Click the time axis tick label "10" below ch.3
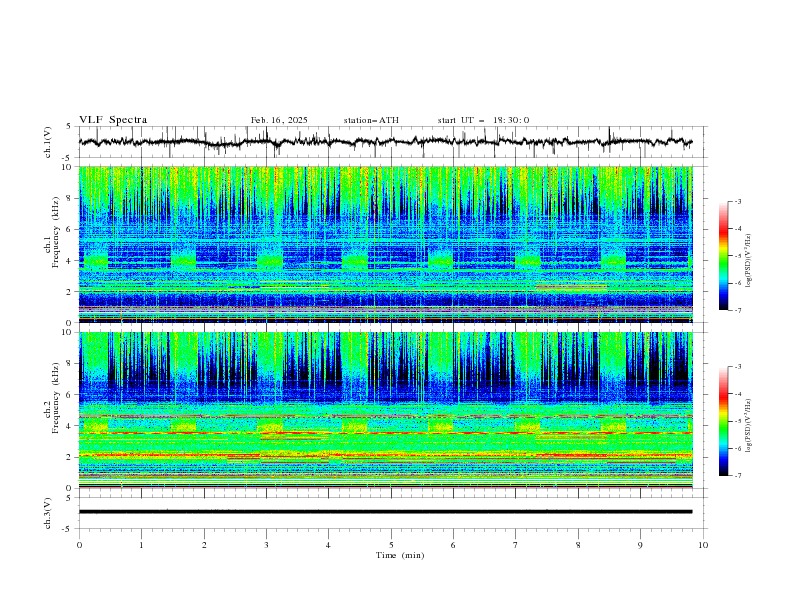Viewport: 792px width, 612px height. point(703,545)
